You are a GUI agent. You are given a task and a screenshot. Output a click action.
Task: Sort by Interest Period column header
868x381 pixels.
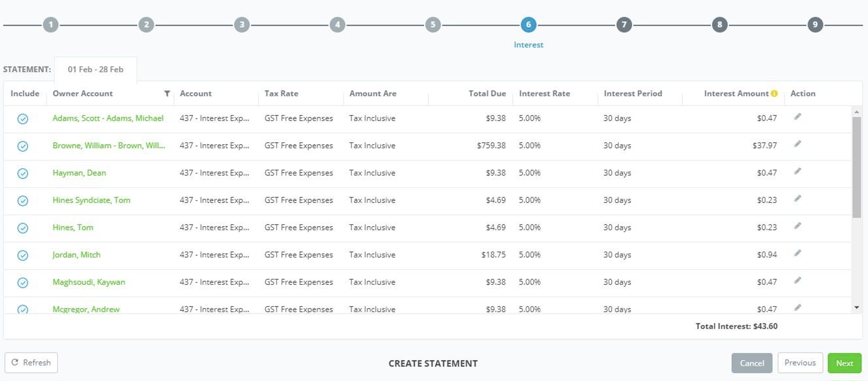(633, 93)
